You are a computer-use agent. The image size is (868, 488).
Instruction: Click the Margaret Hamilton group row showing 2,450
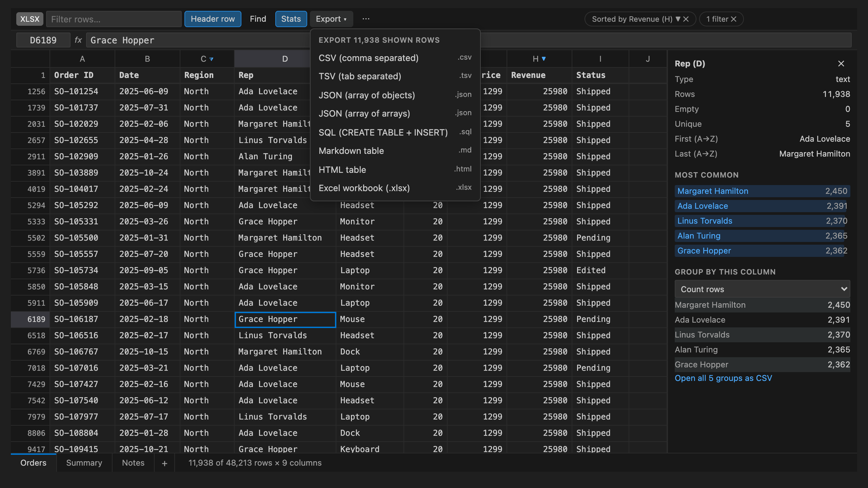[762, 305]
